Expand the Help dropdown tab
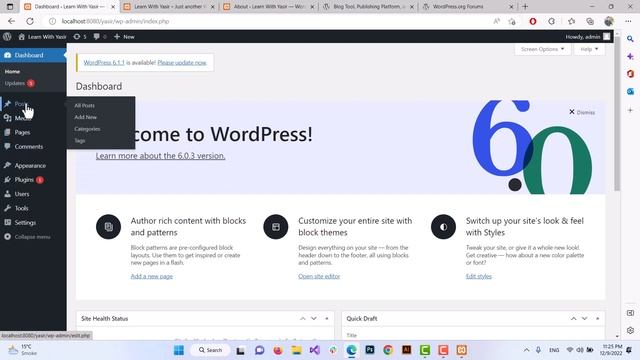The height and width of the screenshot is (360, 640). click(x=589, y=49)
